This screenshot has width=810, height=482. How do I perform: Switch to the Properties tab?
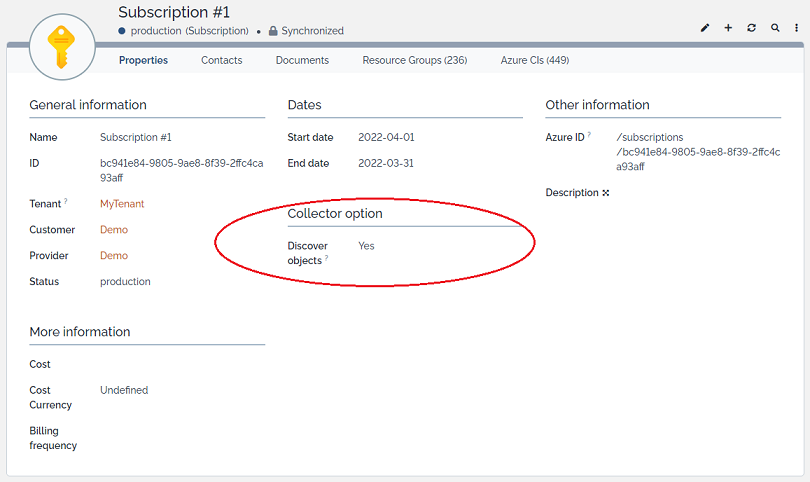143,60
